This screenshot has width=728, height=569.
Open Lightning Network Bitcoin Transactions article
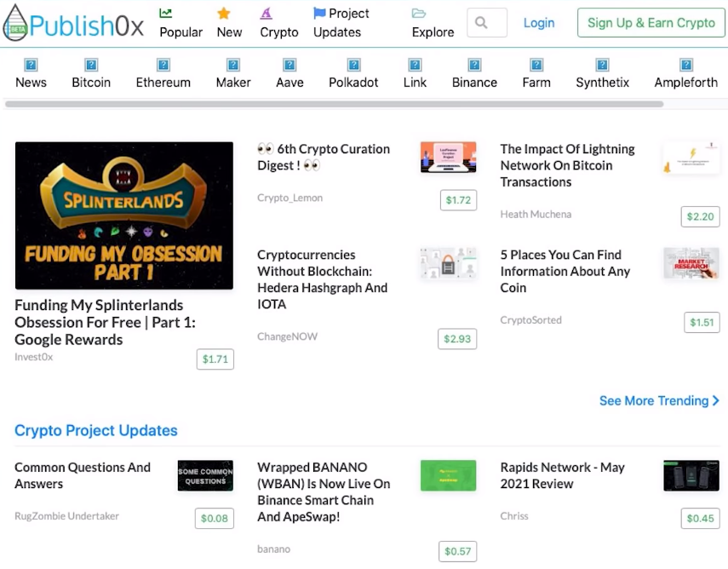pyautogui.click(x=567, y=165)
